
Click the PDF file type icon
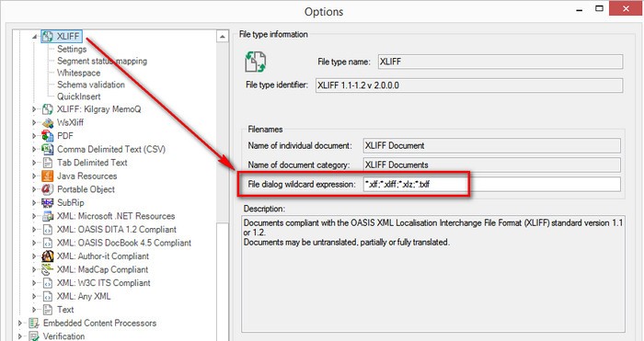[48, 135]
